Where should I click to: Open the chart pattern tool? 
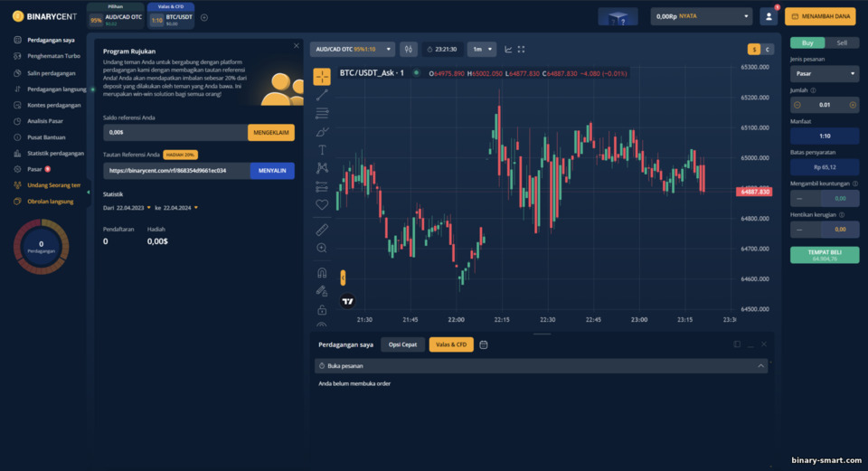322,168
